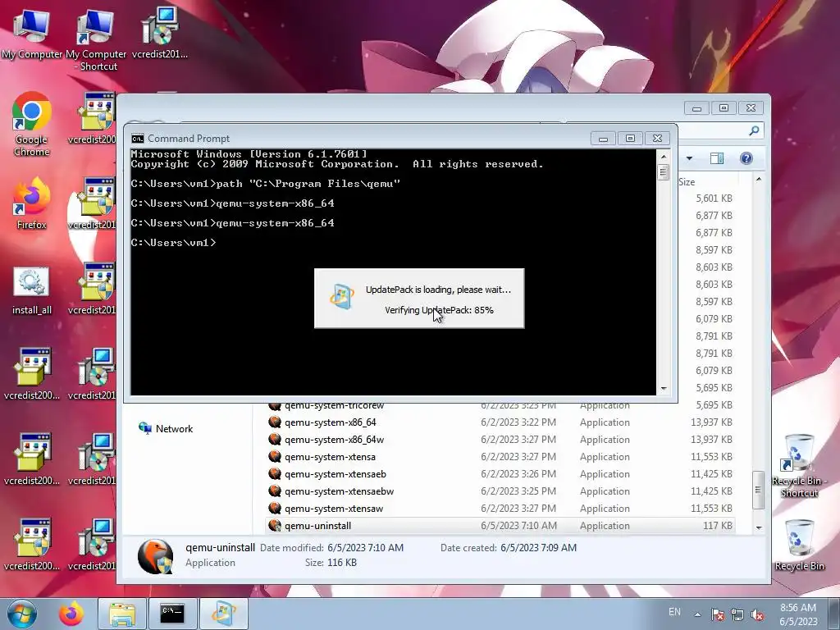This screenshot has width=840, height=630.
Task: Click the Date created value in details pane
Action: (538, 547)
